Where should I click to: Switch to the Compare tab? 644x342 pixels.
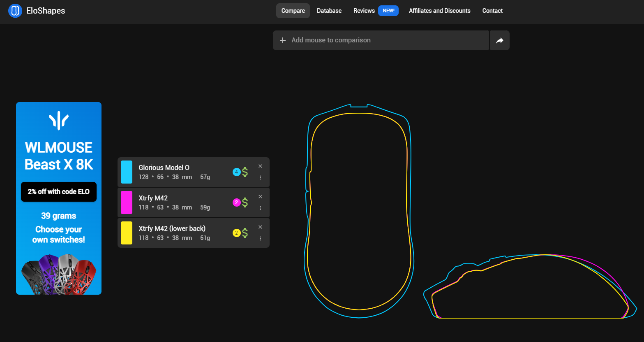(293, 11)
